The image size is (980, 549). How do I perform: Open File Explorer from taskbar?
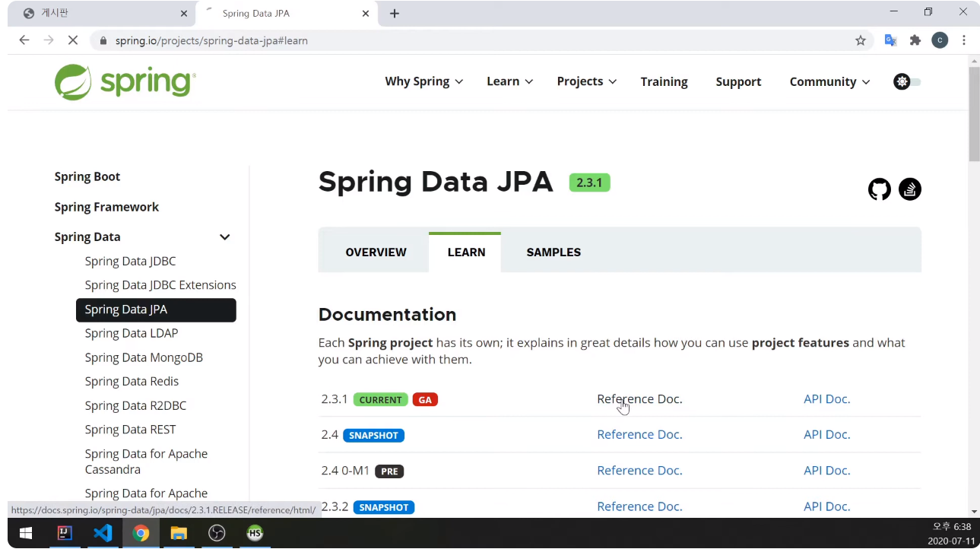179,533
